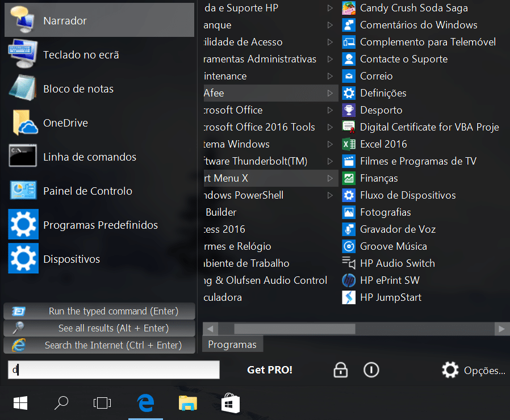Open Complemento para Telemóvel icon
This screenshot has width=510, height=420.
coord(349,42)
